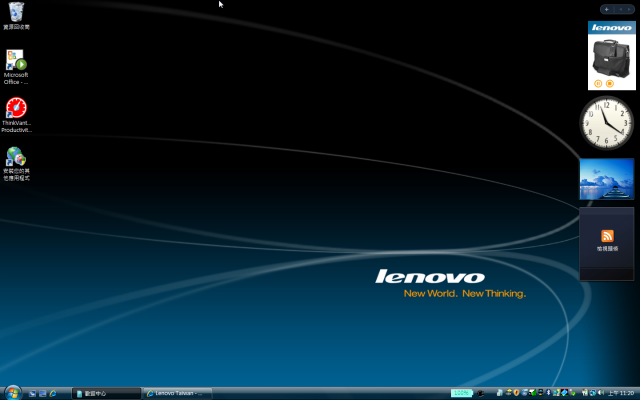Click the slideshow picture gadget thumbnail
The image size is (640, 400).
pos(607,179)
